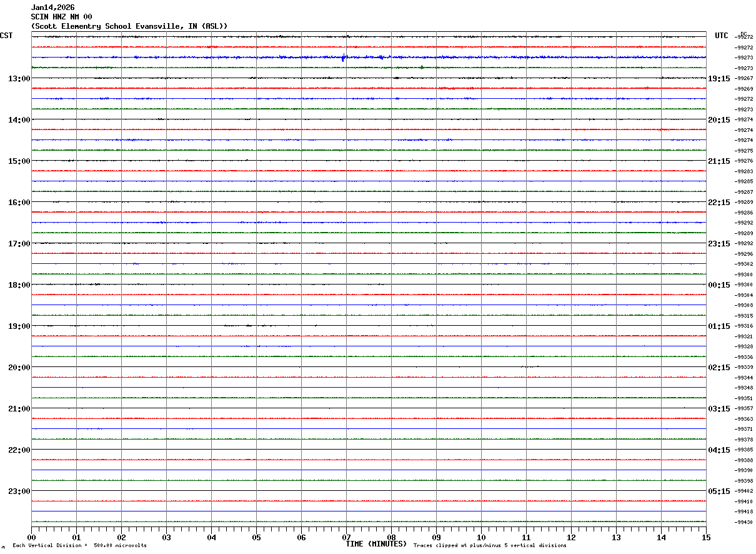The width and height of the screenshot is (756, 554).
Task: Click minute 11 on the time axis
Action: coord(526,537)
